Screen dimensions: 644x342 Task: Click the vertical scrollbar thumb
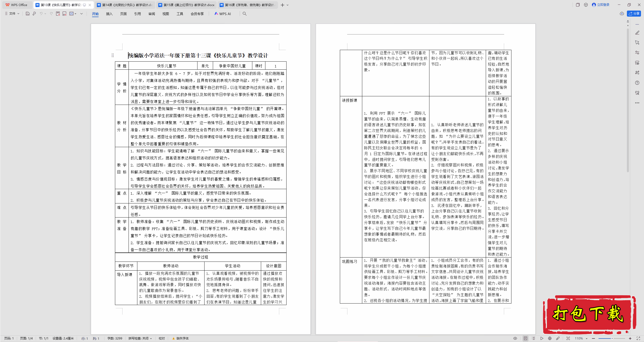(628, 101)
